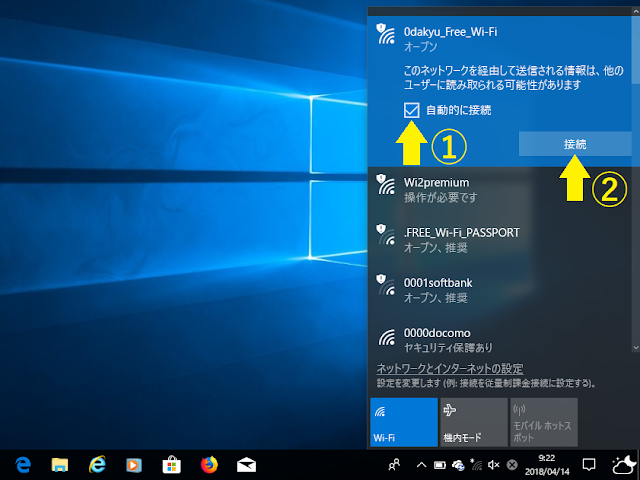
Task: Click the .FREE_Wi-Fi_PASSPORT signal icon
Action: [386, 235]
